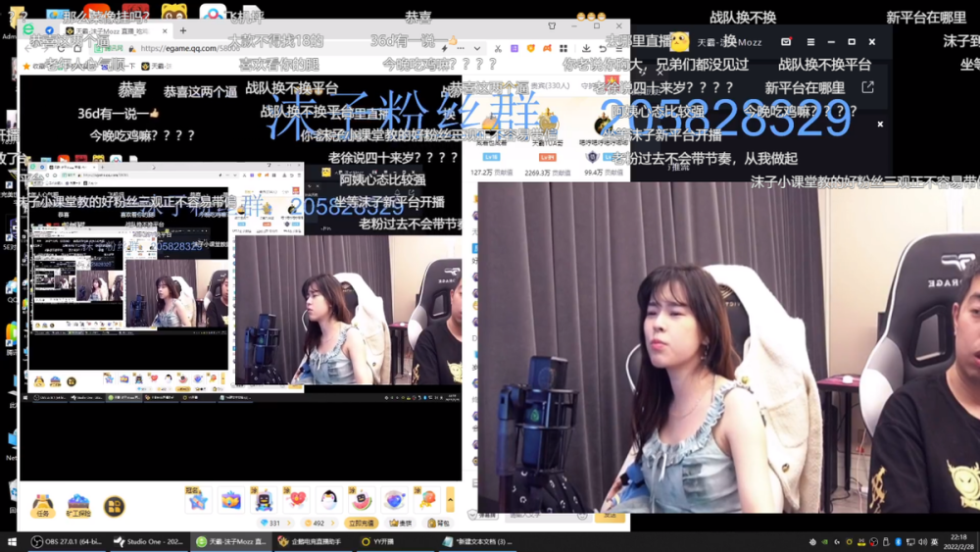Open the 天霸 bookmark in bookmarks bar
This screenshot has height=552, width=980.
pos(156,66)
